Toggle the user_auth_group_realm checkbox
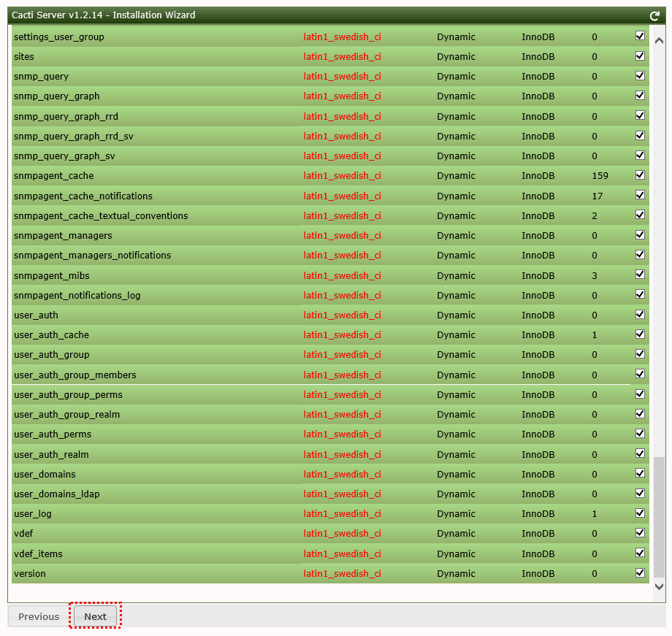 [x=640, y=414]
